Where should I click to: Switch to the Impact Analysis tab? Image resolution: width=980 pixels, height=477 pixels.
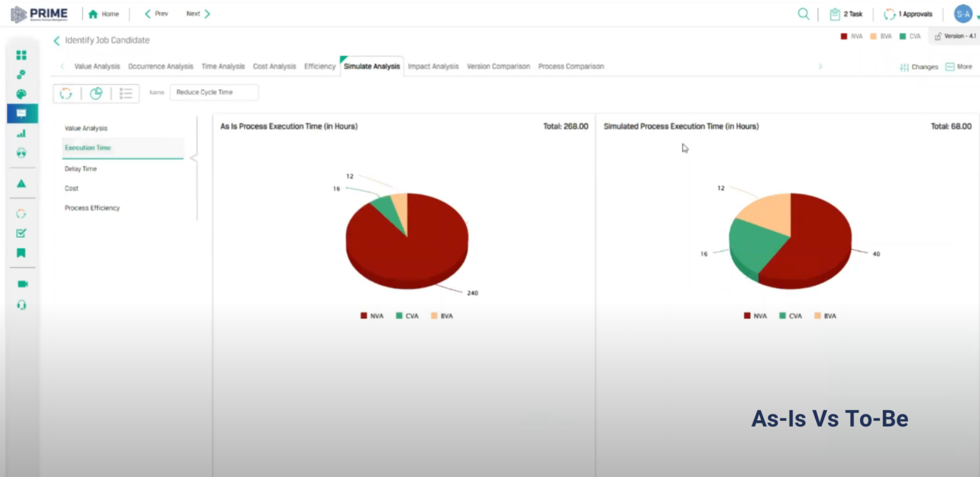[433, 66]
